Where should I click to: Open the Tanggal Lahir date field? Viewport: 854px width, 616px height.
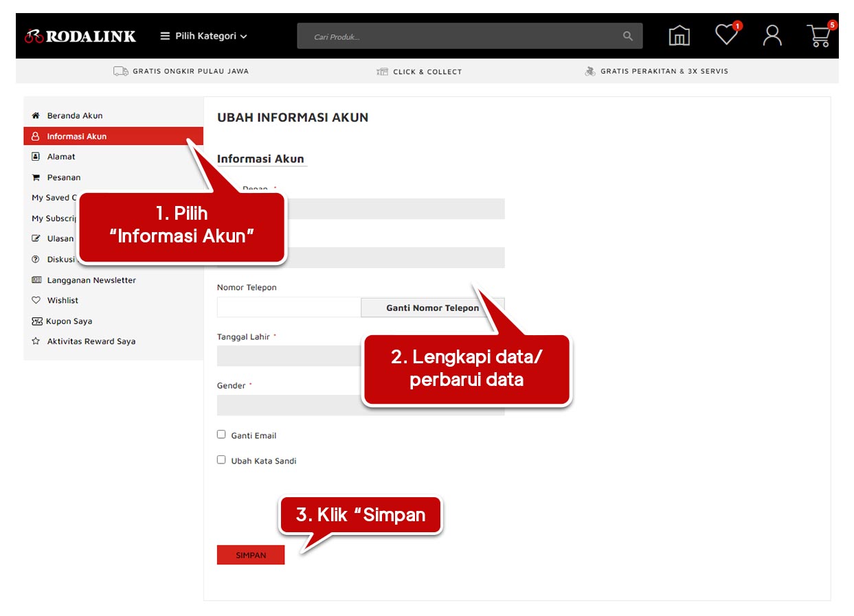click(289, 356)
